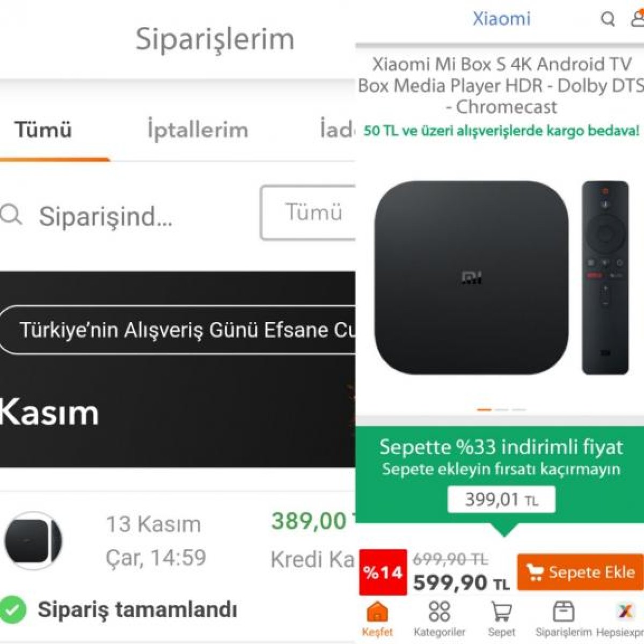Open the Xiaomi brand link
644x644 pixels.
click(x=501, y=18)
